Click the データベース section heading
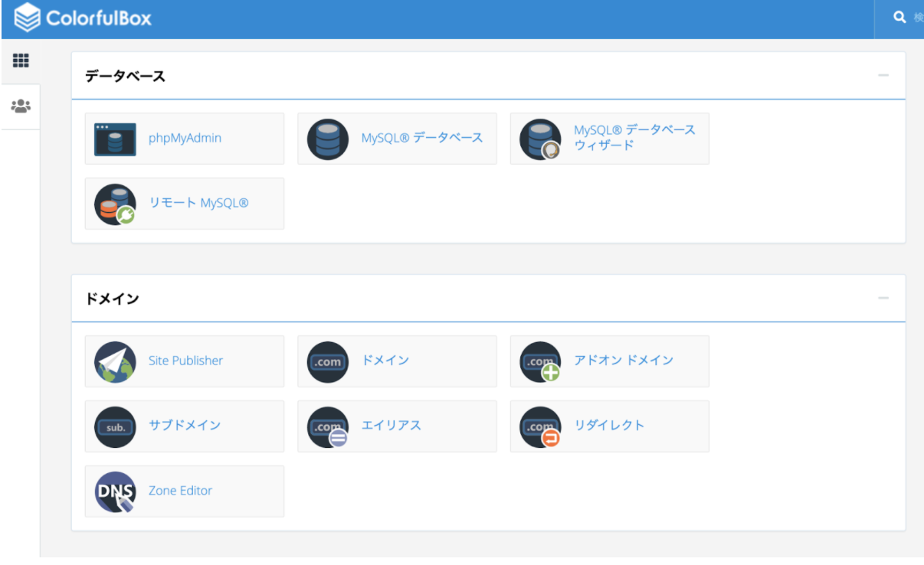The image size is (924, 565). [x=125, y=76]
